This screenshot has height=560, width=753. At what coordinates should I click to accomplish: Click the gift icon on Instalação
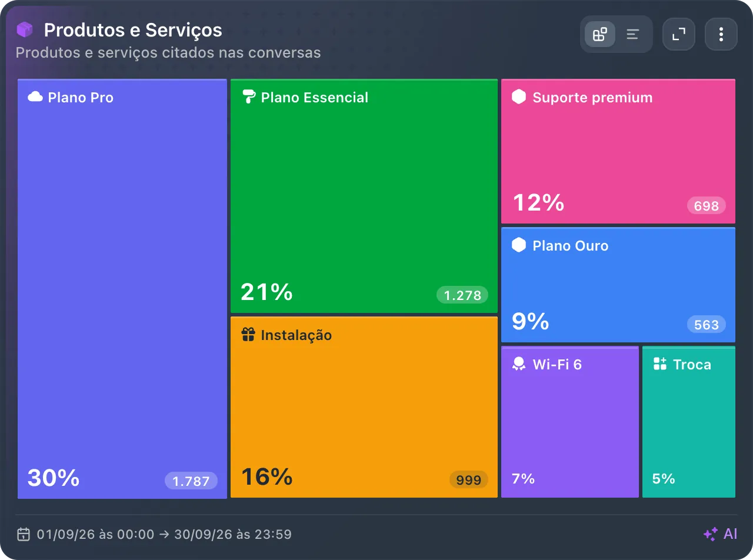248,335
